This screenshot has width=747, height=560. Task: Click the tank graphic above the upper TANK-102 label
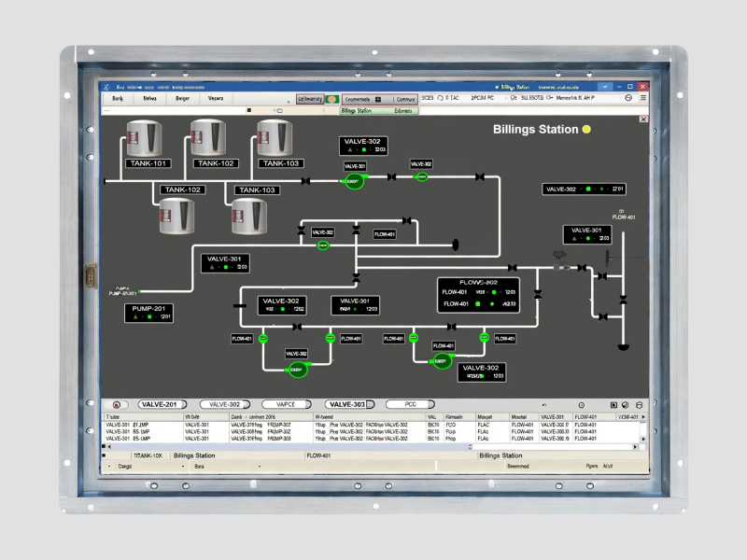tap(208, 137)
